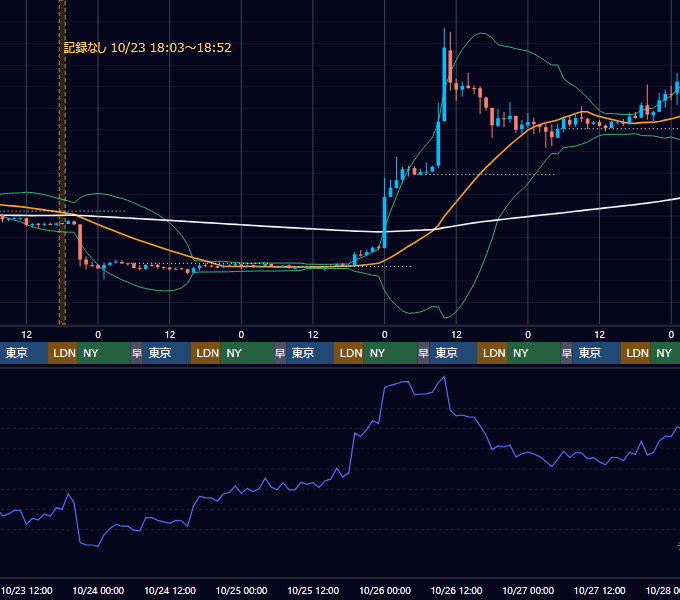Select the 東京 session block on 10/25
Image resolution: width=680 pixels, height=600 pixels.
tap(310, 353)
